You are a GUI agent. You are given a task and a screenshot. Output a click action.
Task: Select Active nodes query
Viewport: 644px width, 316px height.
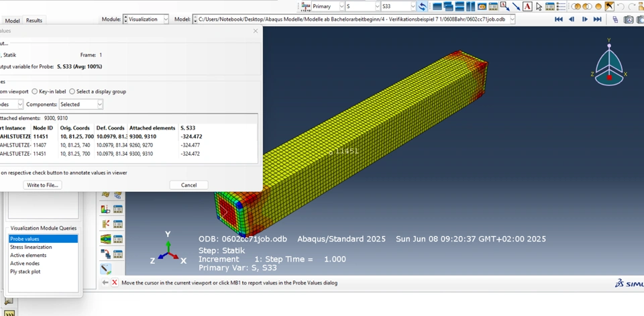[x=43, y=264]
